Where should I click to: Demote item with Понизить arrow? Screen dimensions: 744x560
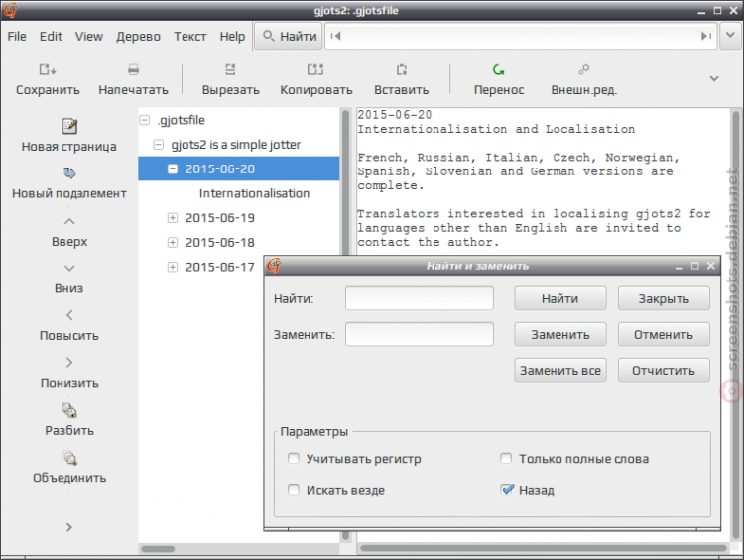[x=69, y=363]
